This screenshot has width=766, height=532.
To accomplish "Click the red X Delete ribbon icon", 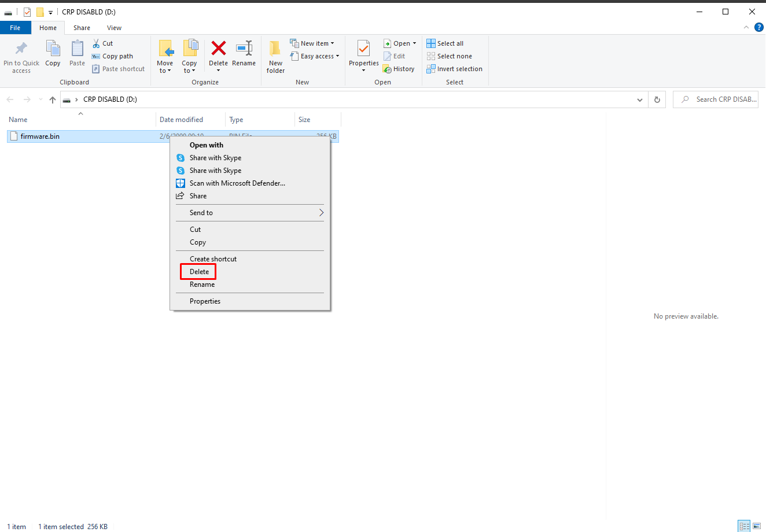I will coord(218,49).
